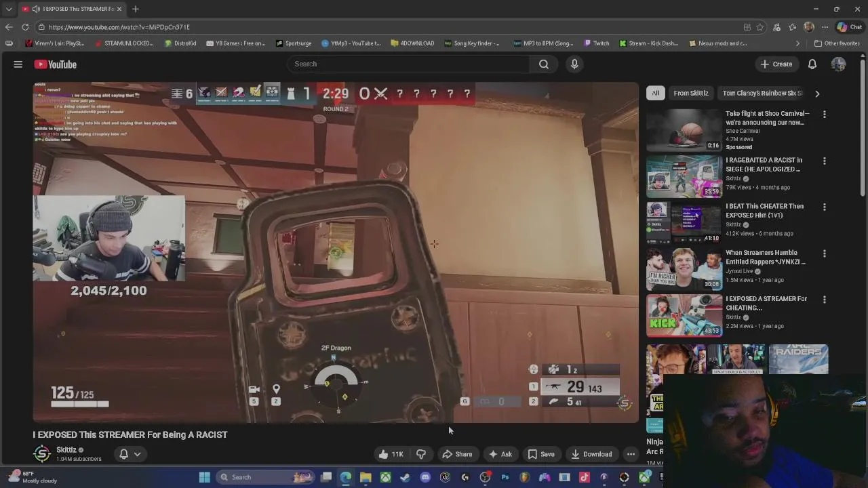Open new browser tab with plus
Image resolution: width=868 pixels, height=488 pixels.
(136, 9)
